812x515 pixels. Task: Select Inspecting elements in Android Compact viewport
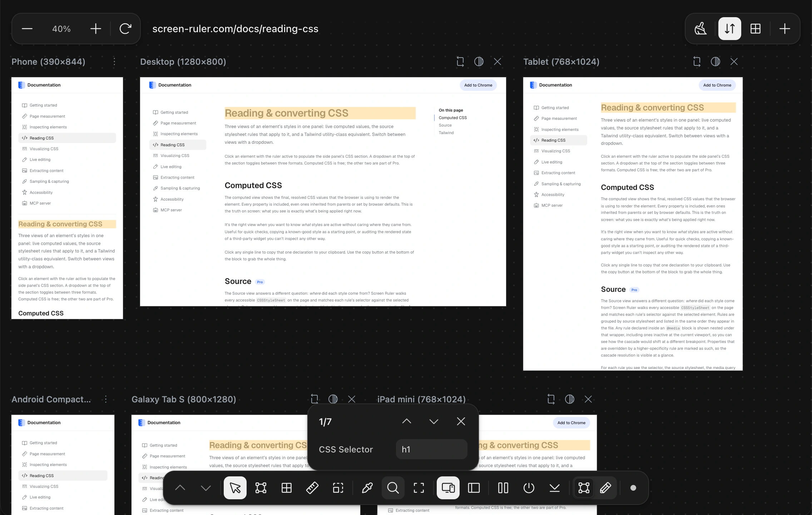pyautogui.click(x=63, y=465)
